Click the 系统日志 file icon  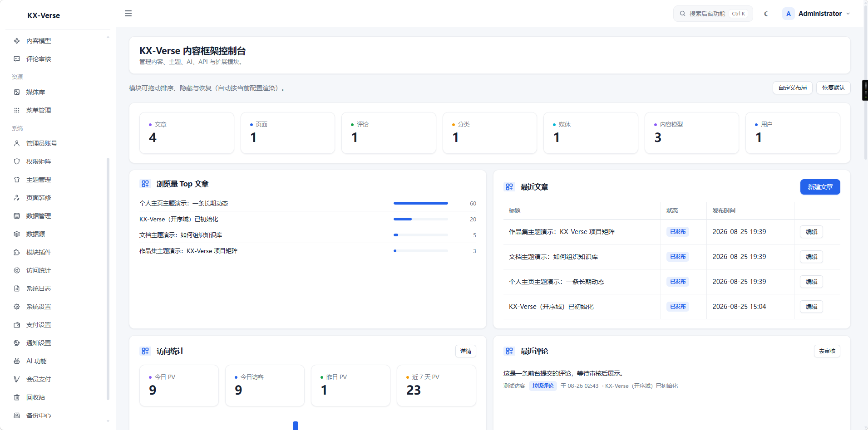point(17,288)
